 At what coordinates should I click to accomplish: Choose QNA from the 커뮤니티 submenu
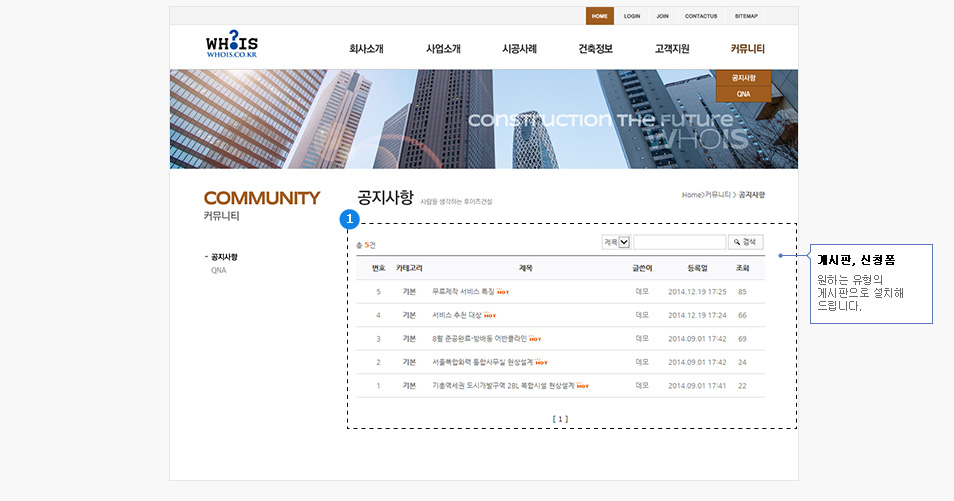click(x=743, y=94)
